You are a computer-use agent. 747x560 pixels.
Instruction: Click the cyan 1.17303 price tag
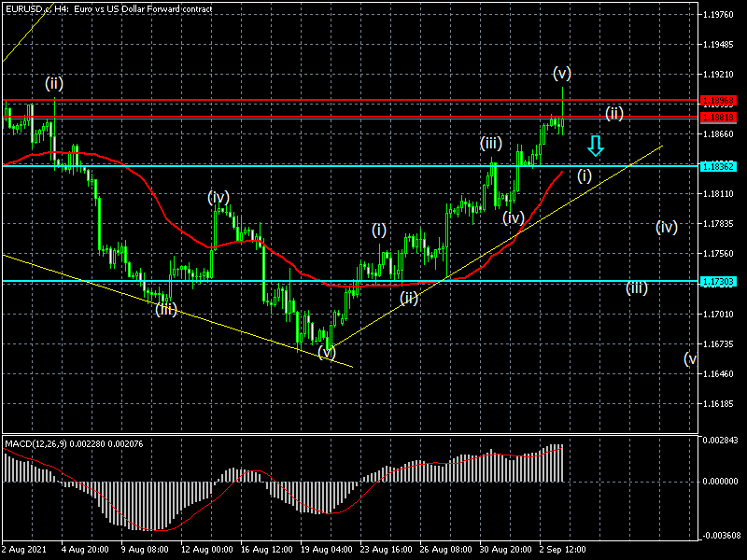722,281
